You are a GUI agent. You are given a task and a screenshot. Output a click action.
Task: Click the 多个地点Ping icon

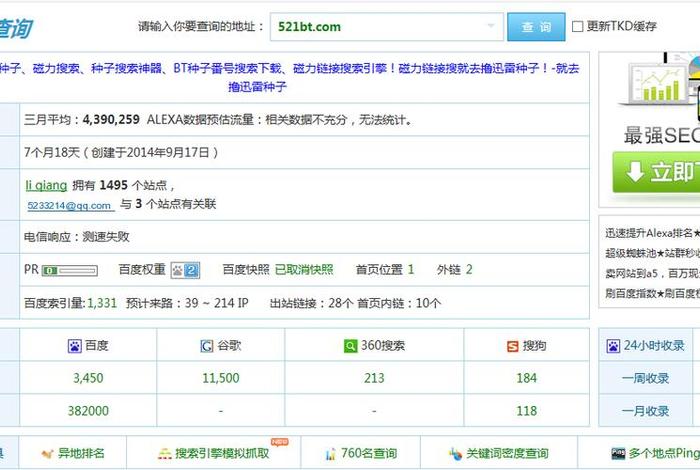pos(618,454)
